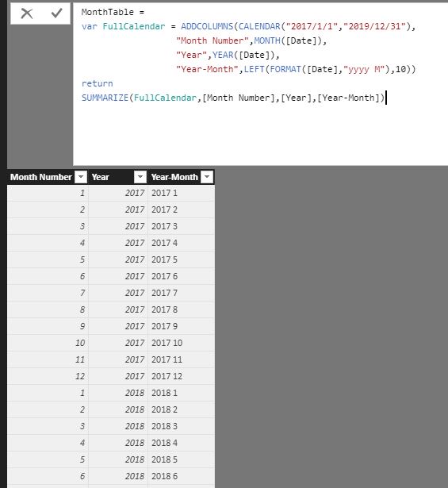Select the cell '2017 2'
448x488 pixels.
point(181,209)
